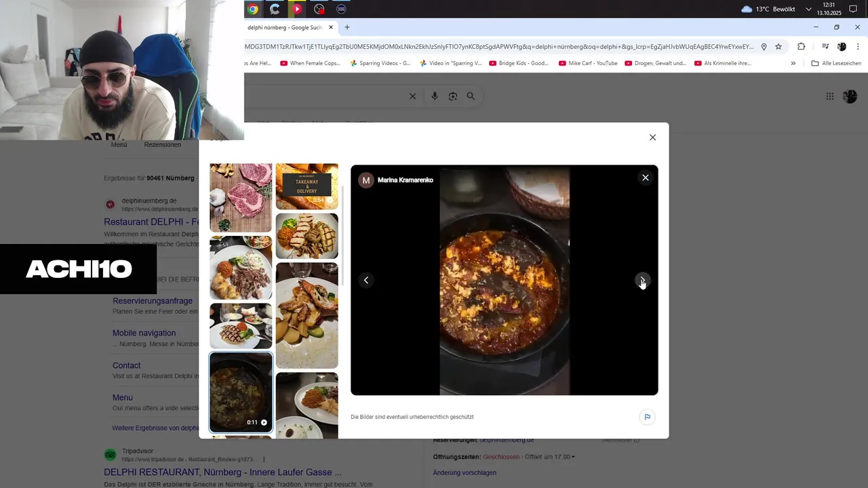Go to the next photo with right arrow

point(642,280)
